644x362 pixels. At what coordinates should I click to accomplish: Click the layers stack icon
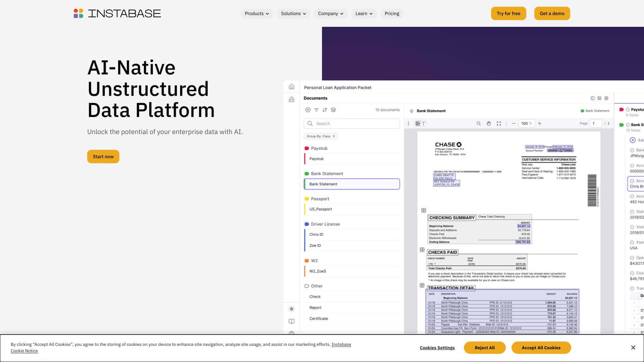click(333, 110)
